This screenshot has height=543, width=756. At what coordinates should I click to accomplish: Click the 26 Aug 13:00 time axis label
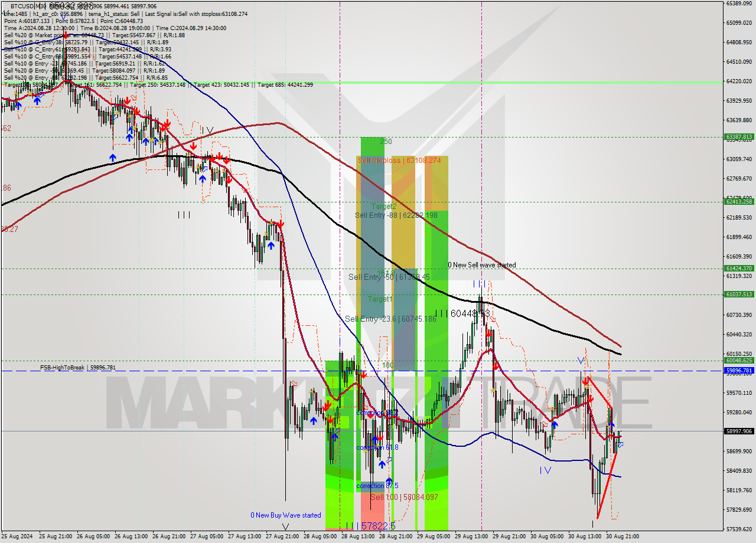pyautogui.click(x=131, y=537)
